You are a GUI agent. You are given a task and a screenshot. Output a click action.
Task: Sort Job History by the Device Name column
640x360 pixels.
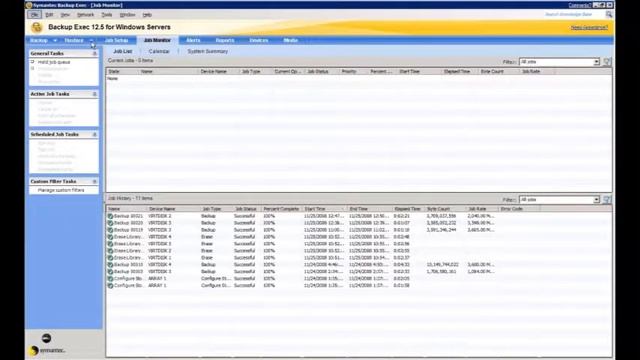click(173, 209)
